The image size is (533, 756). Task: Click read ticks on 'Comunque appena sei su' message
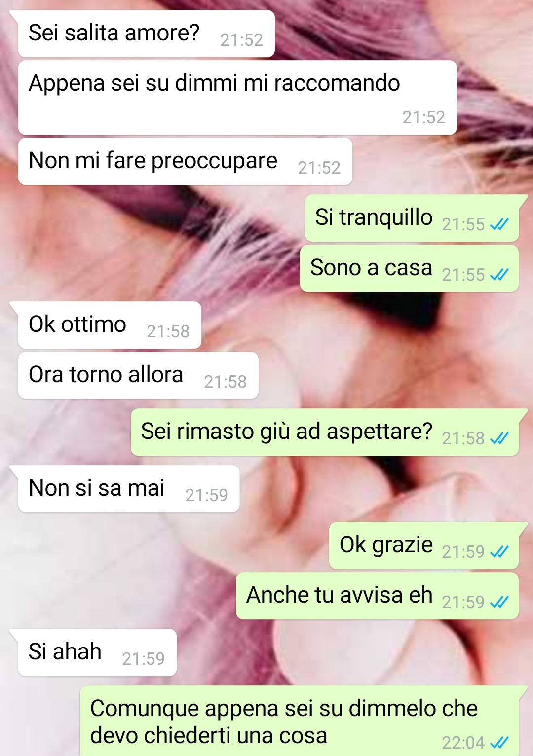(499, 742)
